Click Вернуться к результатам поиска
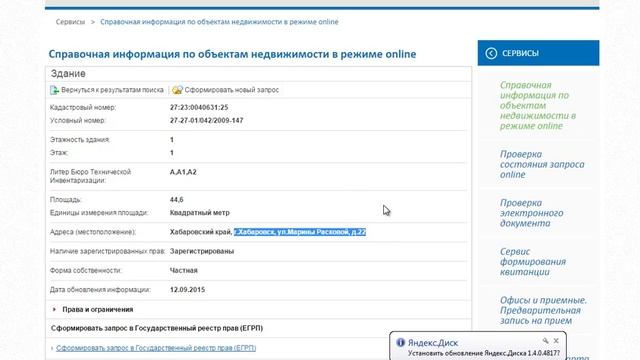Screen dimensions: 640x360 click(x=112, y=90)
